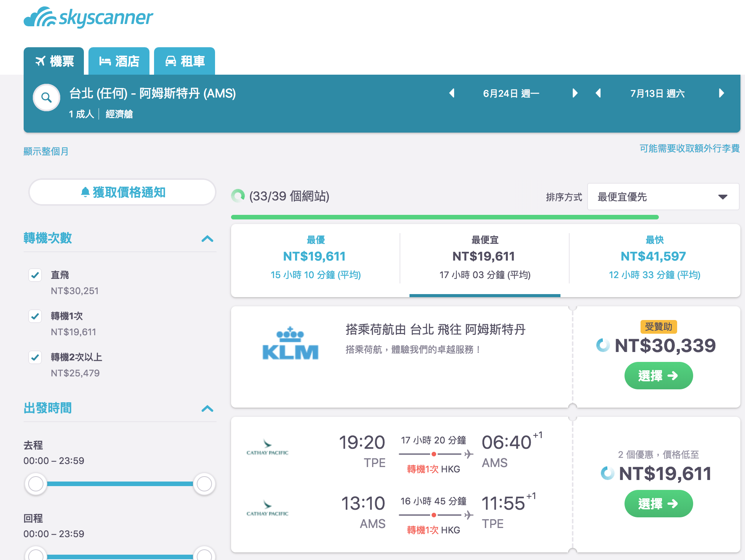Click the 去程 departure slider right handle
745x560 pixels.
[x=204, y=484]
